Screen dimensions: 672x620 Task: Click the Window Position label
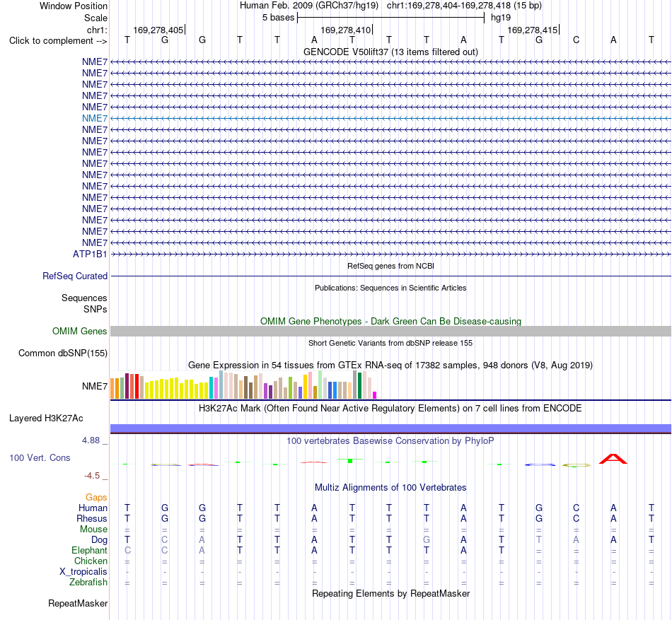(x=74, y=6)
